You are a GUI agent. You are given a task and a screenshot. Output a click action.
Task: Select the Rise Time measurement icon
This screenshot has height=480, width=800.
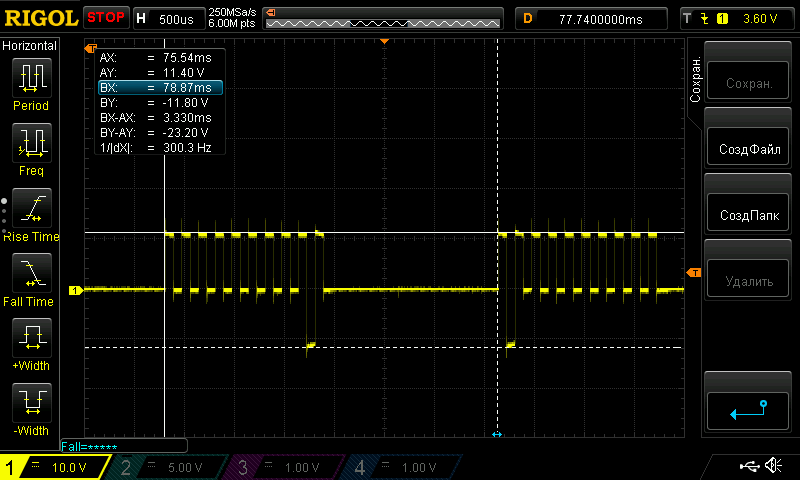tap(32, 208)
